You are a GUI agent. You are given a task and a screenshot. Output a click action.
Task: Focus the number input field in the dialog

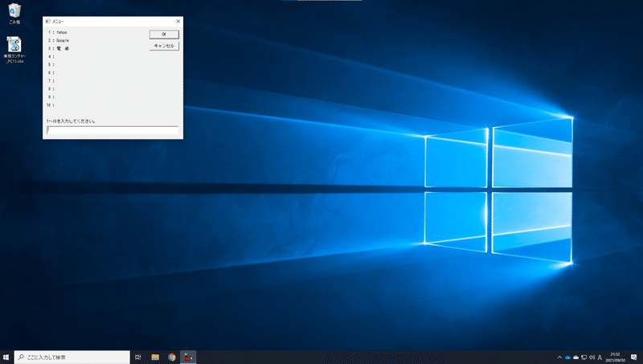coord(113,130)
